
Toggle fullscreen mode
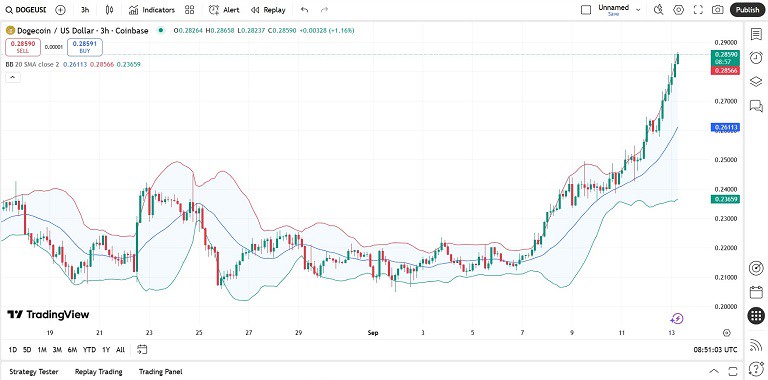698,10
